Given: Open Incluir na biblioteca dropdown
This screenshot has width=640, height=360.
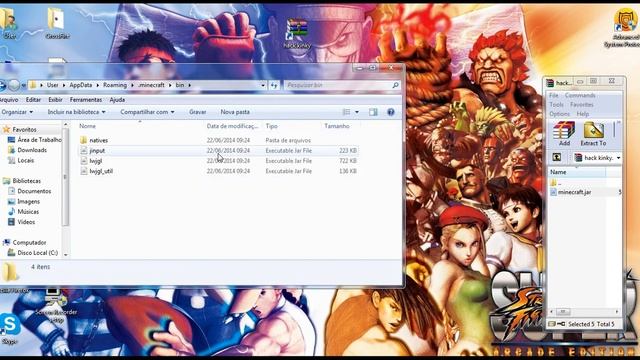Looking at the screenshot, I should (76, 112).
